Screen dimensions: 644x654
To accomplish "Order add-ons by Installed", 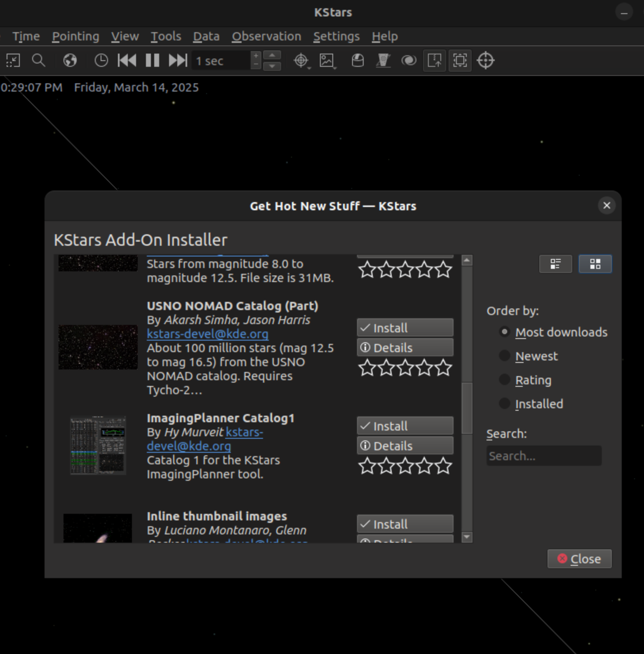I will click(505, 404).
